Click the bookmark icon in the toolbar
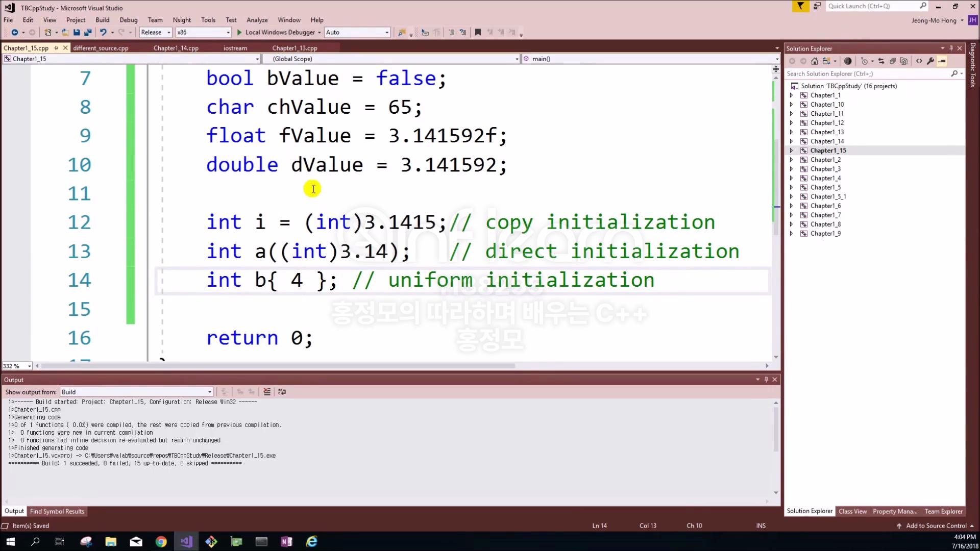 click(478, 32)
